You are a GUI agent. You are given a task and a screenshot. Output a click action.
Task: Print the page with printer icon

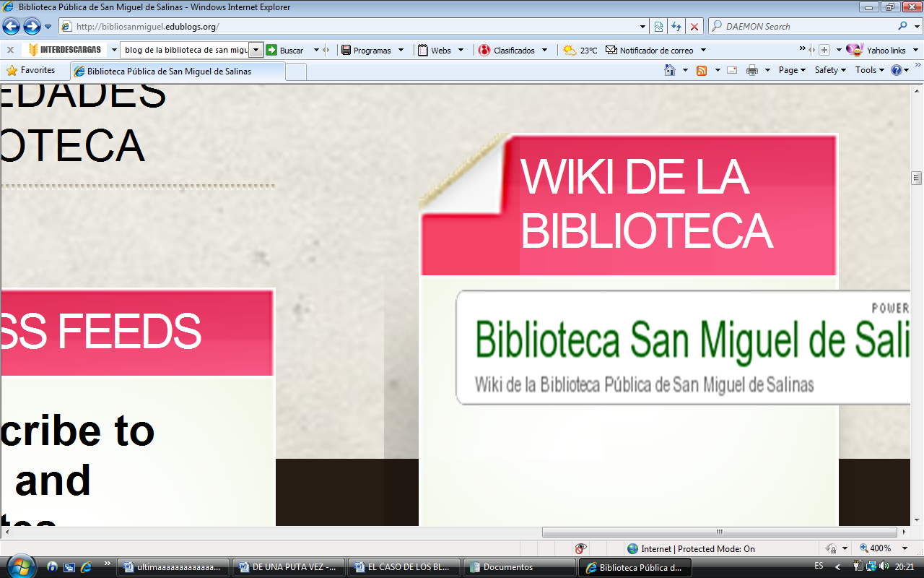click(752, 70)
